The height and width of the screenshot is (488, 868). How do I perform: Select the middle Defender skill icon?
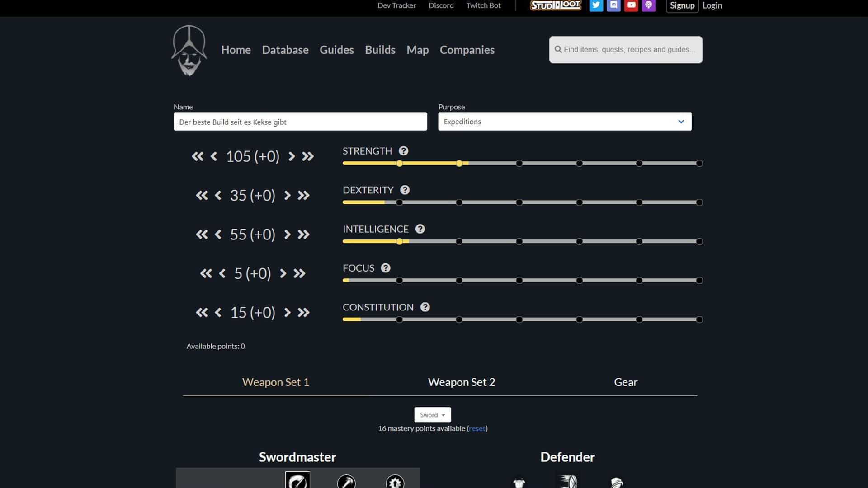coord(568,480)
